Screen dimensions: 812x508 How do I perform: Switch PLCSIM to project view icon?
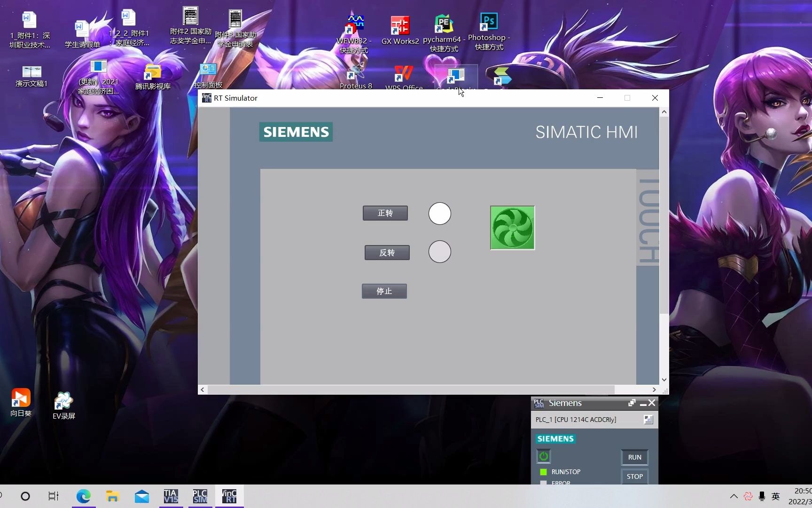click(x=648, y=420)
